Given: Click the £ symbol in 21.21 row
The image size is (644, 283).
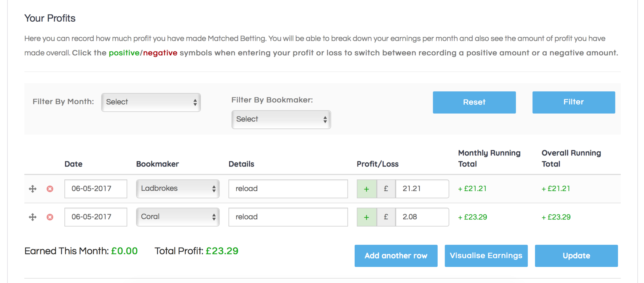Looking at the screenshot, I should pos(386,189).
